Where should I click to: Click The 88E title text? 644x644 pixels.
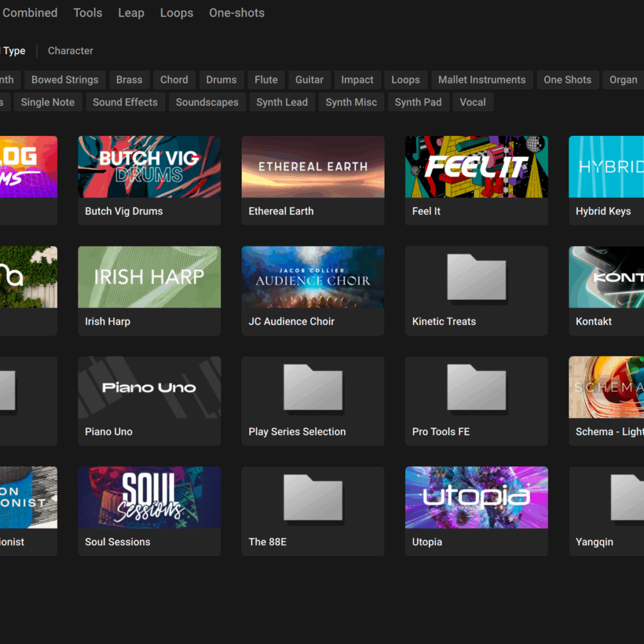coord(267,541)
